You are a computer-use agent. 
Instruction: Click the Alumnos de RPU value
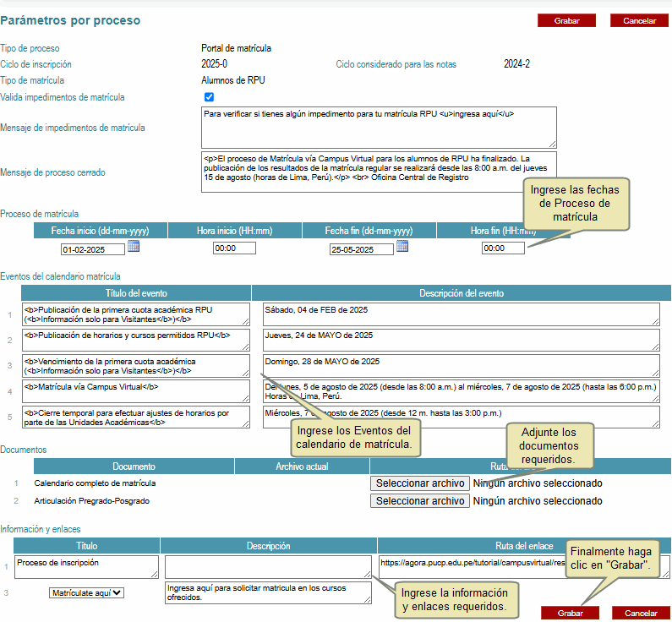(233, 80)
